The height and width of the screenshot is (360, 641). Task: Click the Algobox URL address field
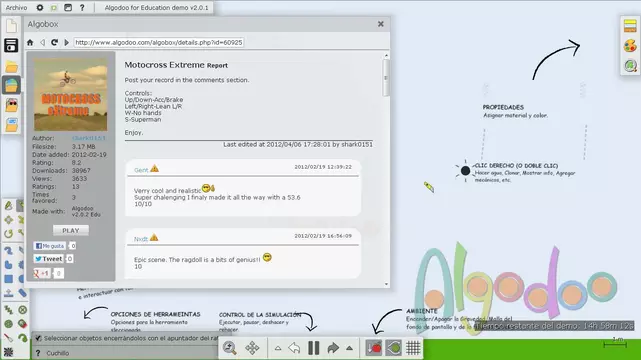tap(159, 42)
